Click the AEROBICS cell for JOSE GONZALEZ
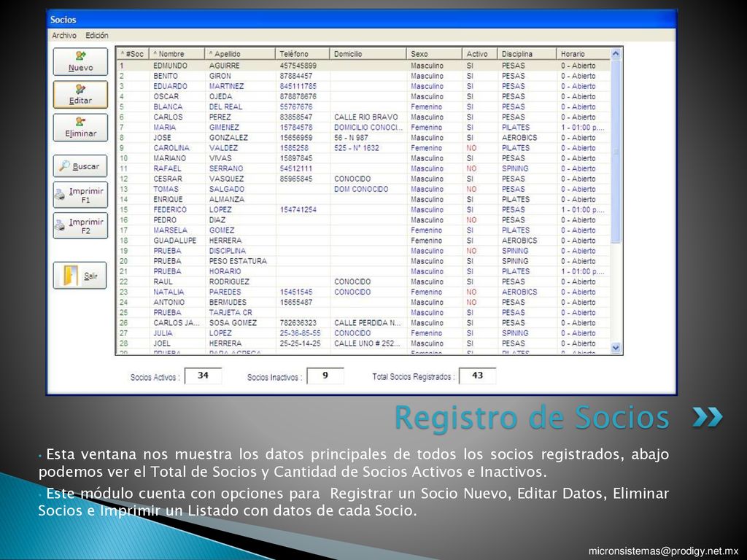The height and width of the screenshot is (560, 747). coord(519,138)
